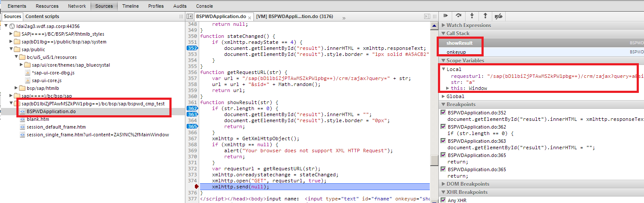This screenshot has width=644, height=203.
Task: Open the [VM] BSPWDAppli...tion.do editor tab
Action: click(x=294, y=17)
